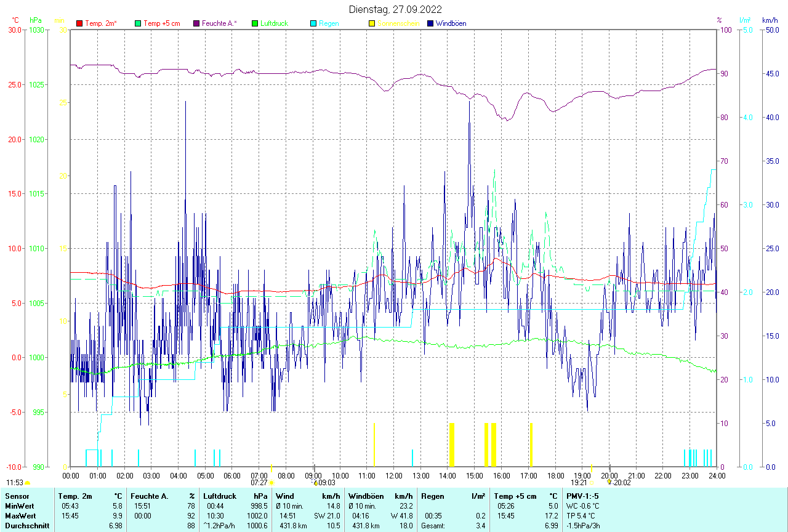Click the bright green Luftdruck legend swatch
Image resolution: width=788 pixels, height=532 pixels.
click(x=255, y=23)
